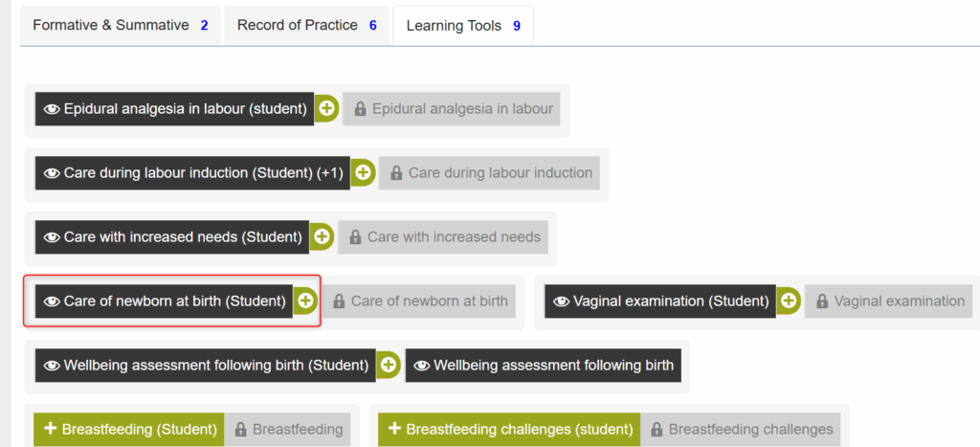Select the Learning Tools tab
Viewport: 980px width, 447px height.
point(463,26)
